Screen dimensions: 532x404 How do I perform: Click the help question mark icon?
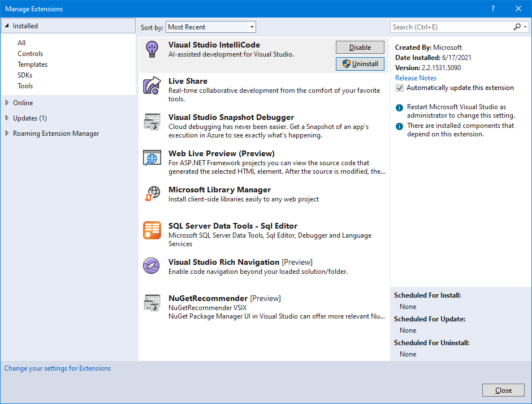[x=492, y=8]
